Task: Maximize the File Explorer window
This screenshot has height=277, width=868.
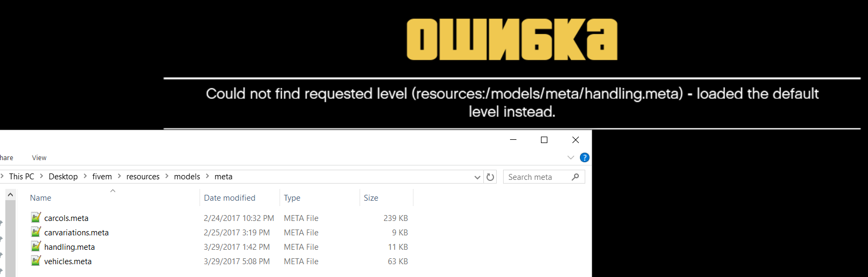Action: pyautogui.click(x=544, y=140)
